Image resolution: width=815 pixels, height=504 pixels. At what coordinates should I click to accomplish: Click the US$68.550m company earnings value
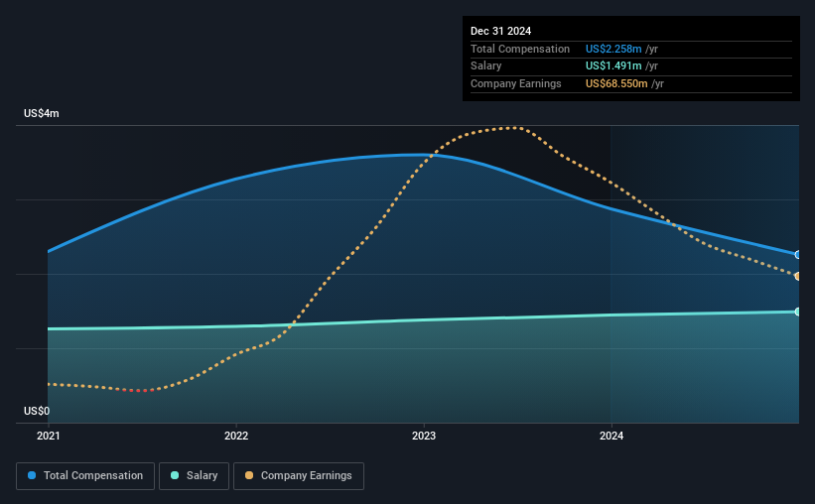[616, 83]
